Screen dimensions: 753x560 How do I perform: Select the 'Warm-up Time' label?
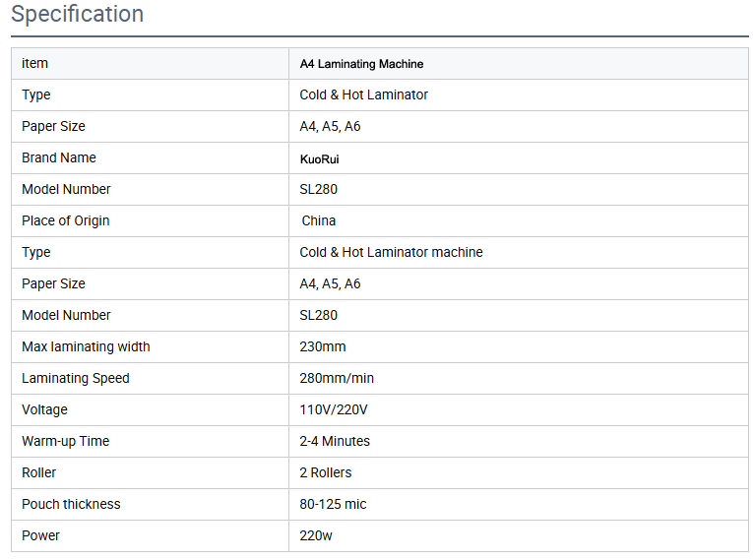click(x=65, y=442)
